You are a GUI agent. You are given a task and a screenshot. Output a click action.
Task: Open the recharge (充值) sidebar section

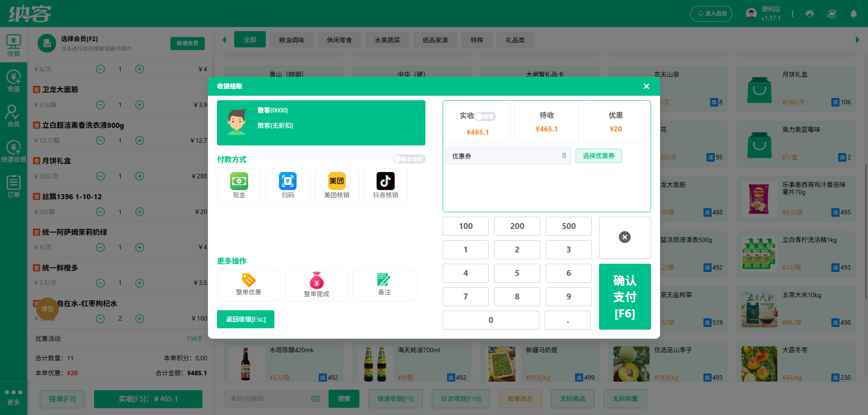(14, 81)
